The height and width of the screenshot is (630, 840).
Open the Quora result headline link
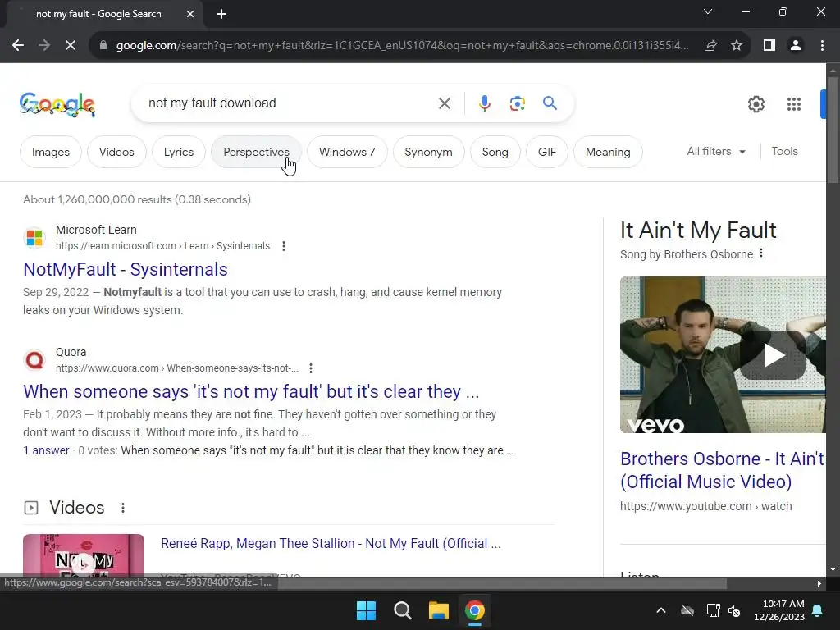click(251, 391)
